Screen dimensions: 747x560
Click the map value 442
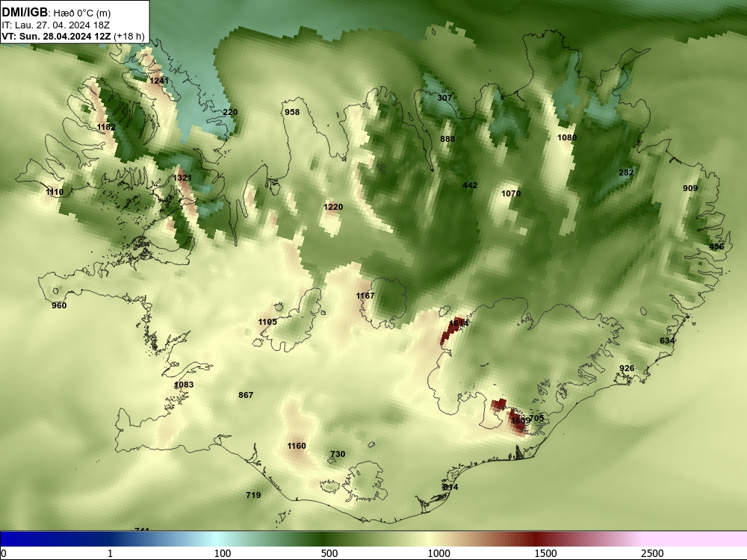tap(470, 185)
